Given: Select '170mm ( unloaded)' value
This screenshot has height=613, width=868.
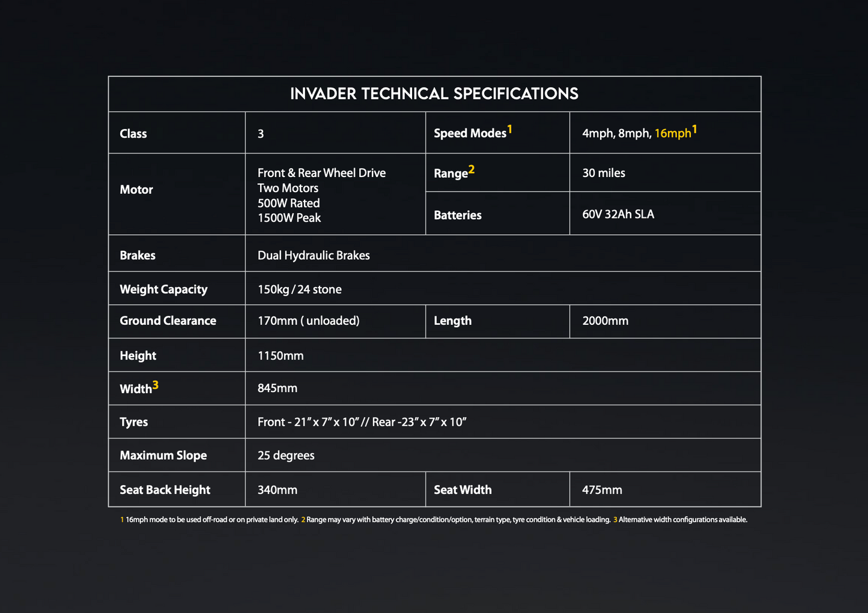Looking at the screenshot, I should (x=308, y=321).
